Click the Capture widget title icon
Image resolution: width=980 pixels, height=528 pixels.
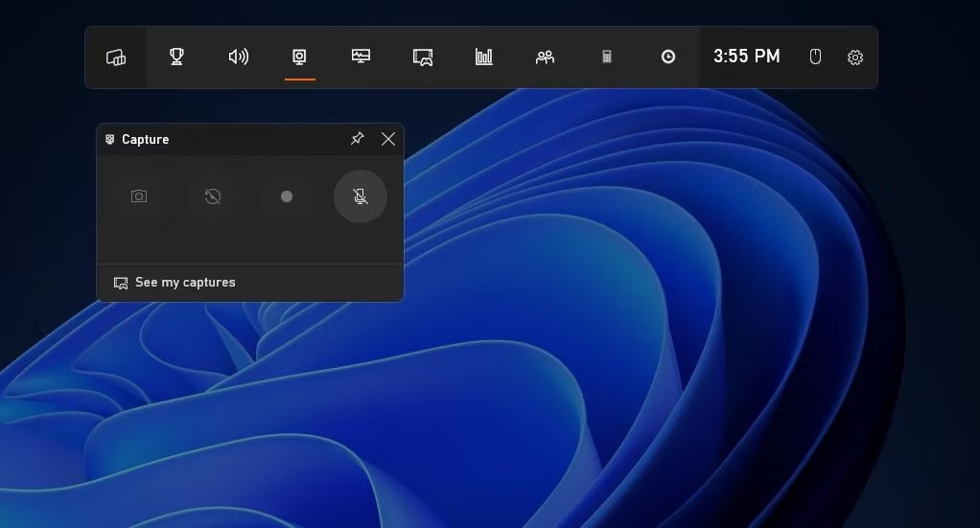pyautogui.click(x=110, y=139)
